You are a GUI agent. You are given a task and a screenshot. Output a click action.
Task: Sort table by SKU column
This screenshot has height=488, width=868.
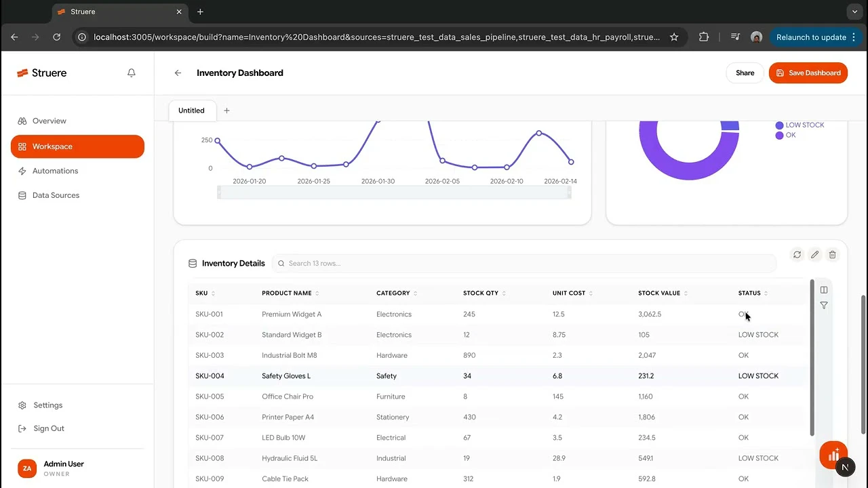point(205,293)
